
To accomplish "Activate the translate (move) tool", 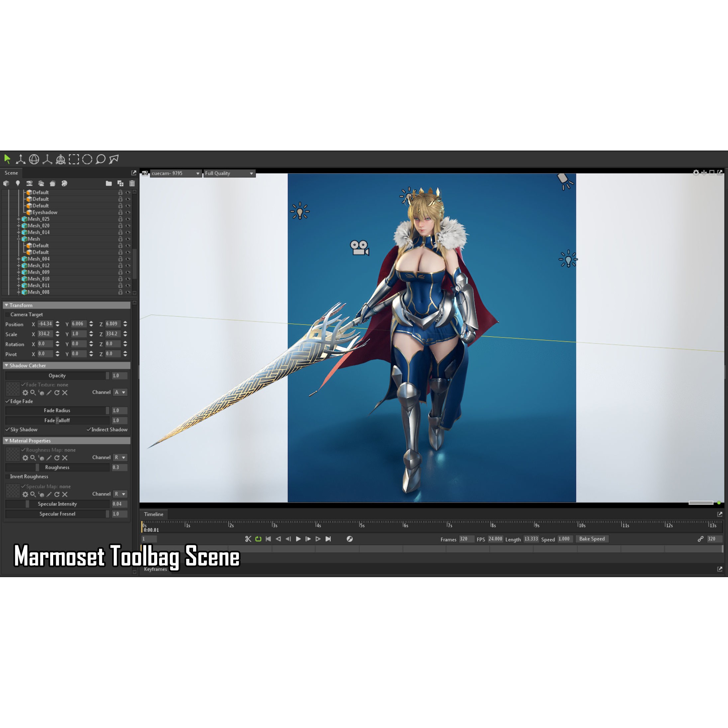I will (21, 159).
